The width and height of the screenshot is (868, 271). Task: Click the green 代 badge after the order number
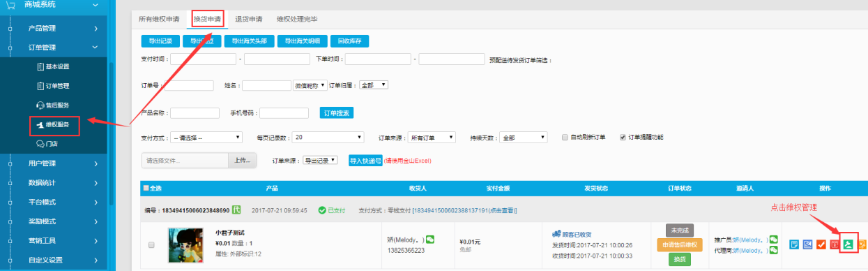click(x=236, y=210)
